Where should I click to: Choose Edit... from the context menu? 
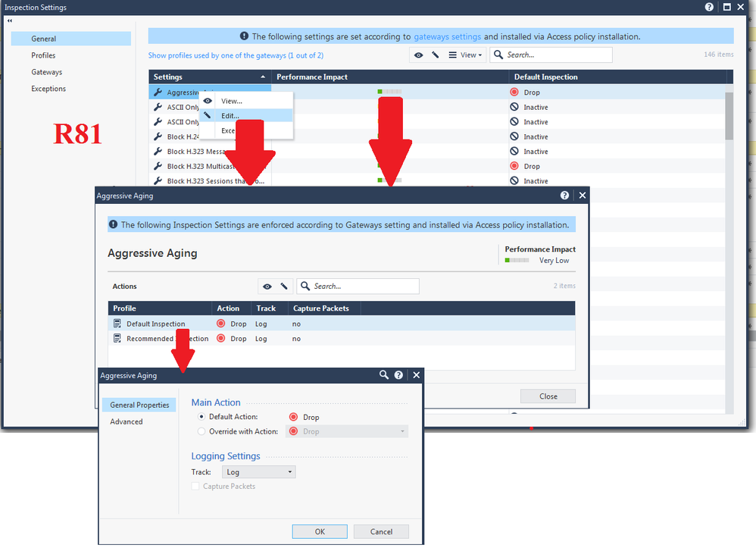pos(230,116)
